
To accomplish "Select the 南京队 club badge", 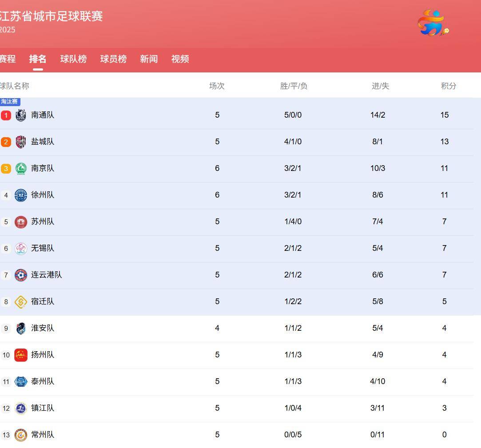I will 20,168.
